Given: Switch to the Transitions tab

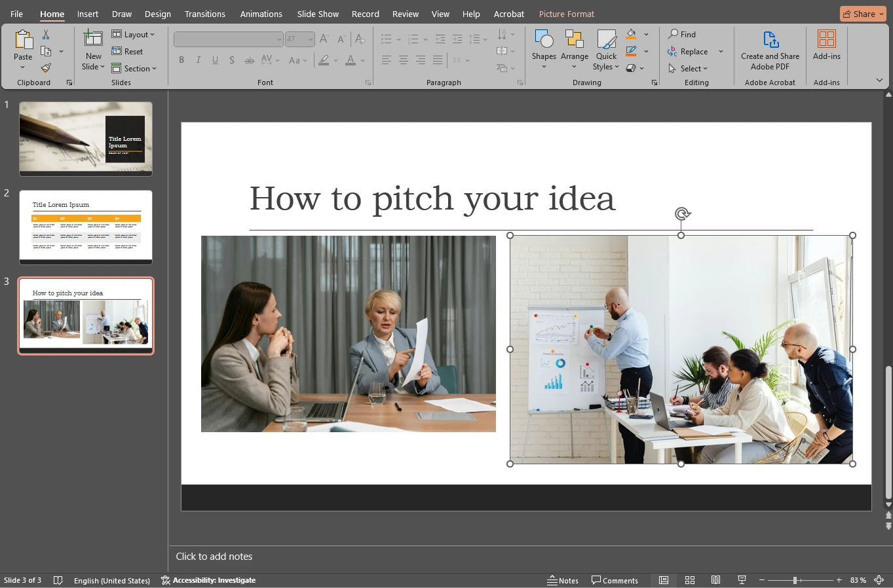Looking at the screenshot, I should (x=205, y=14).
